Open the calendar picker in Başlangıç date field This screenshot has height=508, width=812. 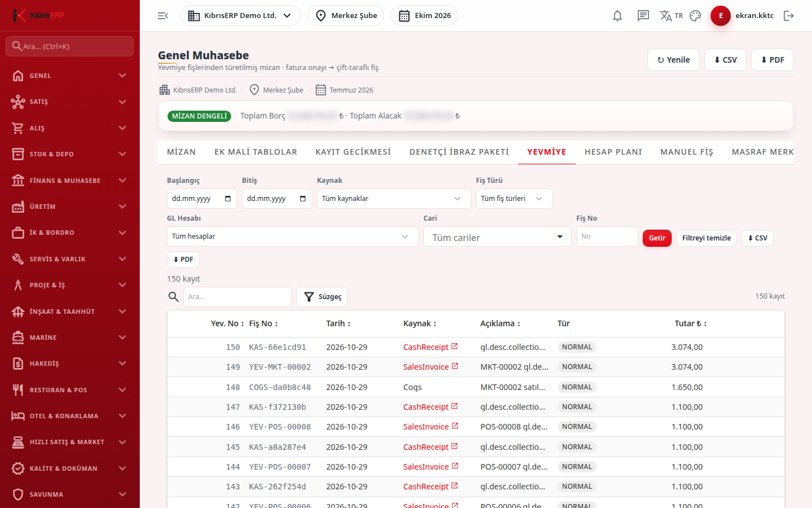point(228,199)
